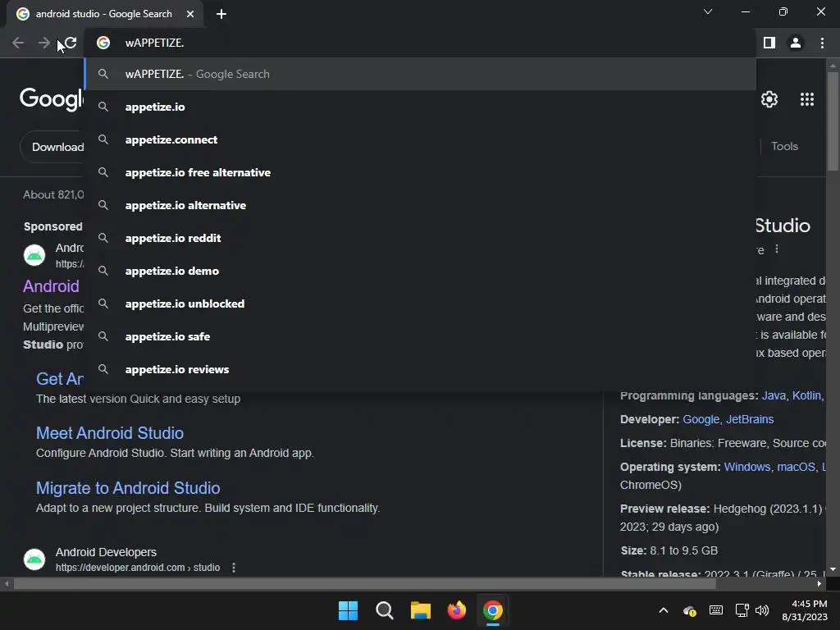
Task: Open the Meet Android Studio link
Action: (110, 433)
